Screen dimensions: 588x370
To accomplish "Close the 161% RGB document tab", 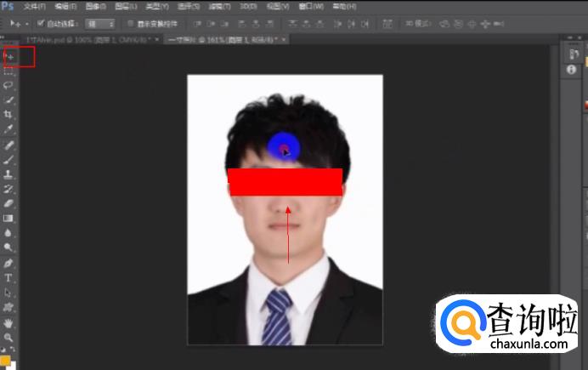I will 284,39.
